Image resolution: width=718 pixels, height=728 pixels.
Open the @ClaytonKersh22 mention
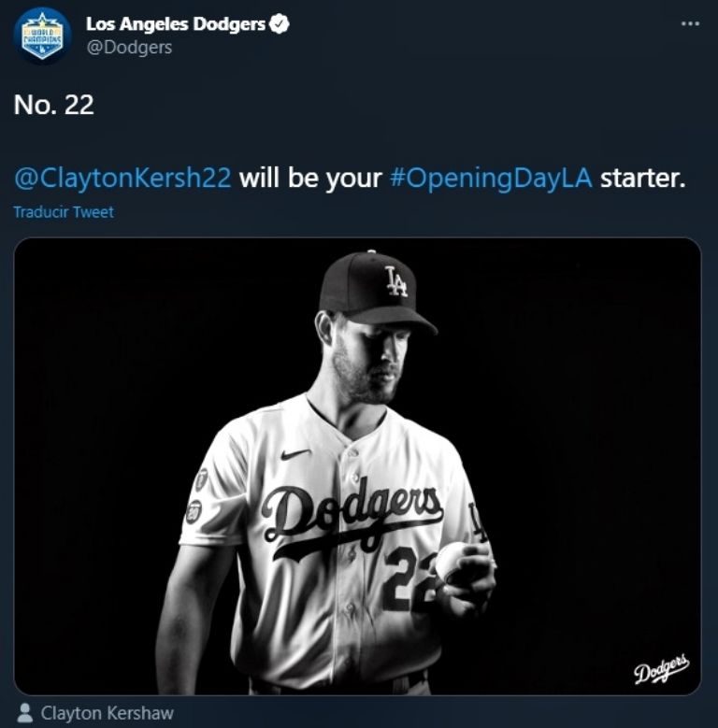122,178
